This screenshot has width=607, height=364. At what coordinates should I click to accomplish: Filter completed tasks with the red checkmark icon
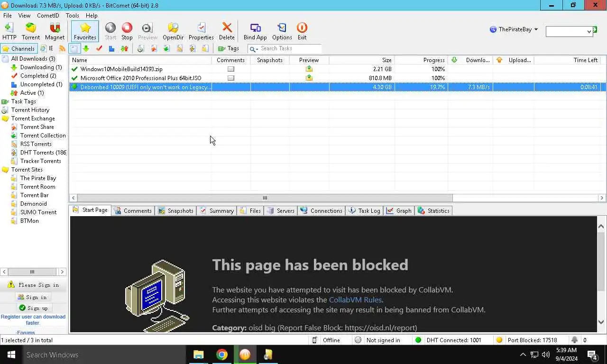coord(99,48)
